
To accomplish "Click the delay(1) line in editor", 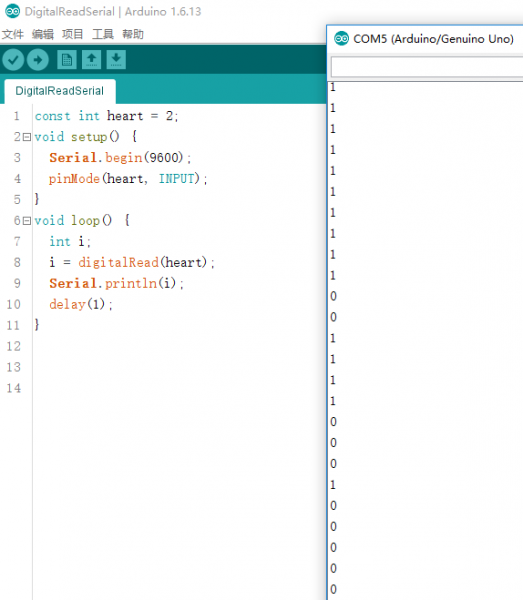I will pos(81,305).
